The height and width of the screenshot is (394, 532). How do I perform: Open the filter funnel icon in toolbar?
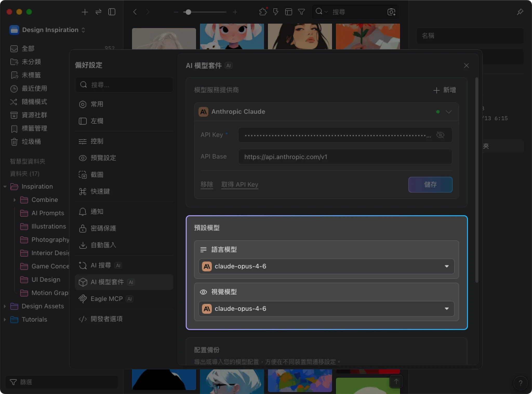click(301, 12)
